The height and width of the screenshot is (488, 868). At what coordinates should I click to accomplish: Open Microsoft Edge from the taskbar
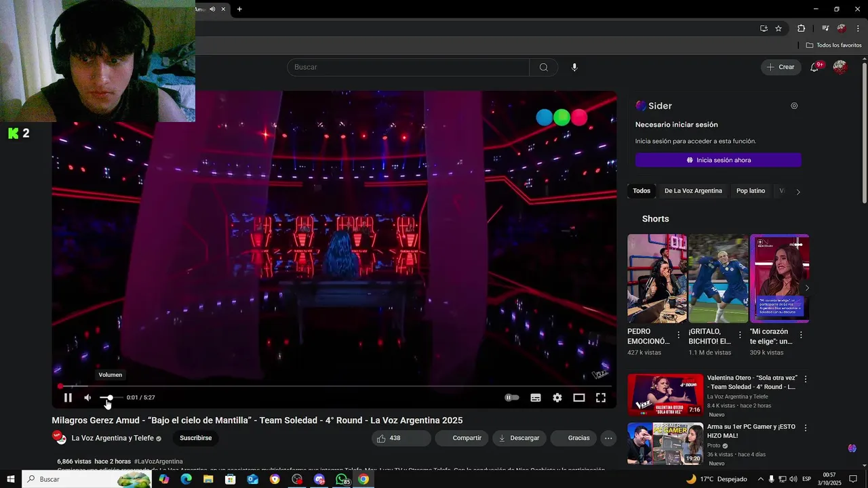coord(186,479)
